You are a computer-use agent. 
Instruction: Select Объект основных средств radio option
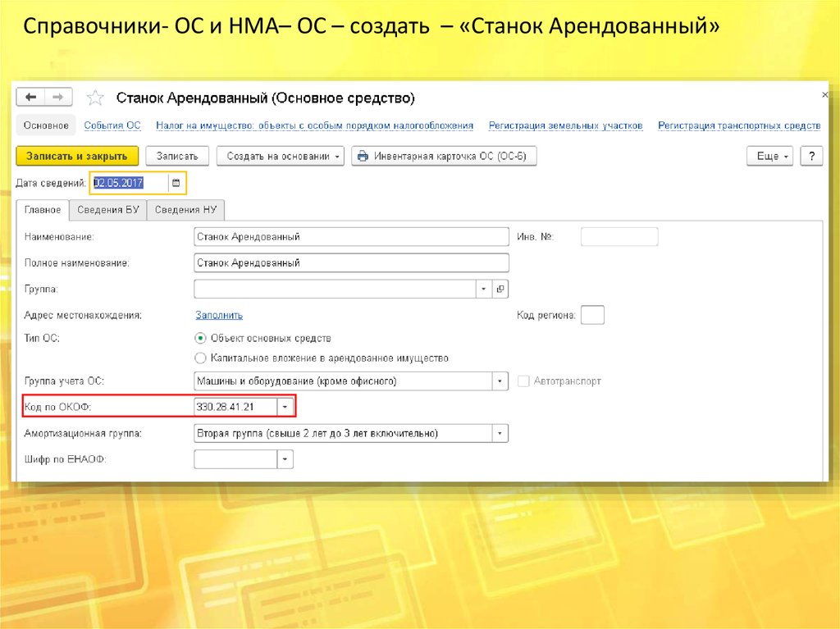[x=200, y=338]
